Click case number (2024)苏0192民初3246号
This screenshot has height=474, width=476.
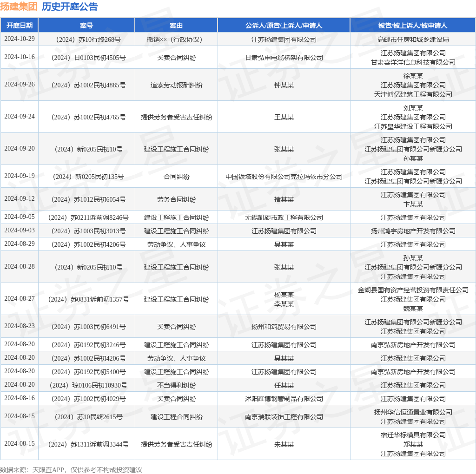tap(86, 345)
